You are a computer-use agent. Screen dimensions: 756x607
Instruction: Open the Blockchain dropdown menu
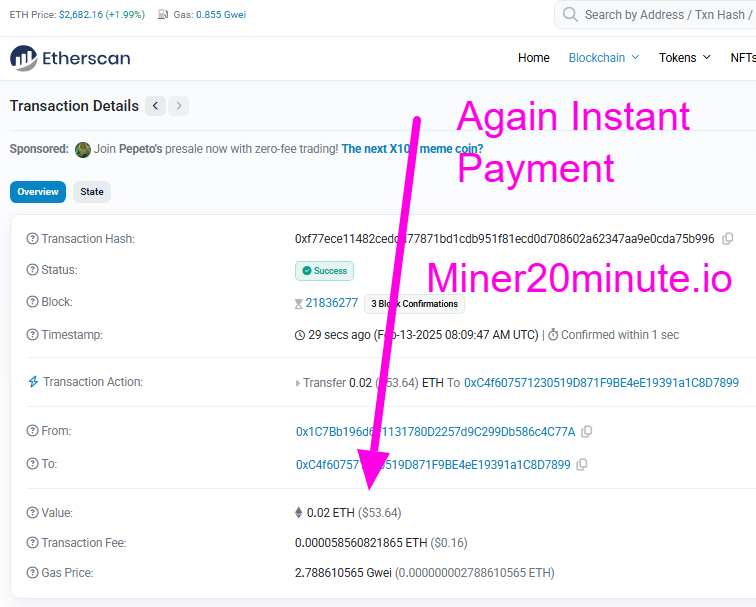click(604, 58)
